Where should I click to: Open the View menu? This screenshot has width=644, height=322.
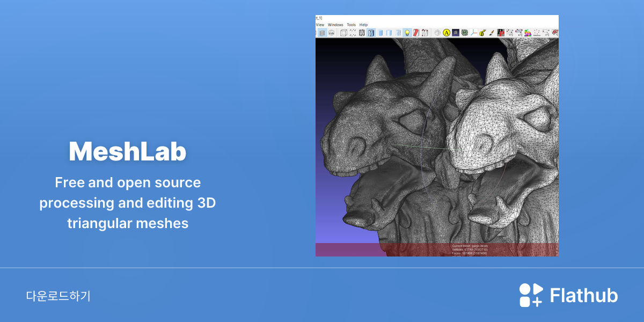click(x=320, y=25)
